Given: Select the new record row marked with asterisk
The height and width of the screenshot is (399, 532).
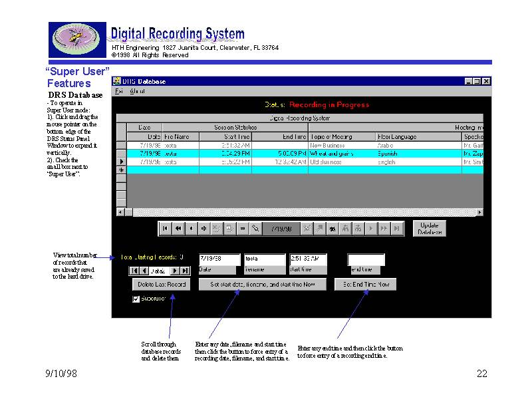Looking at the screenshot, I should (121, 170).
